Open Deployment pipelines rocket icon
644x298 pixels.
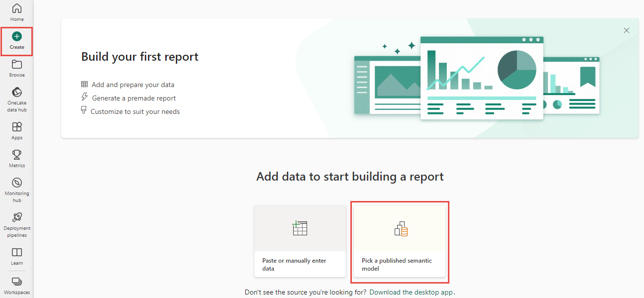coord(17,223)
